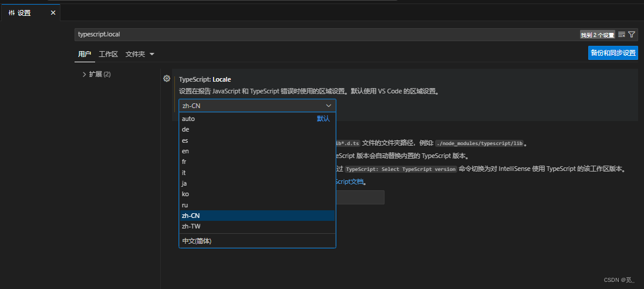This screenshot has width=644, height=289.
Task: Click the 设置 editor tab
Action: coord(31,13)
